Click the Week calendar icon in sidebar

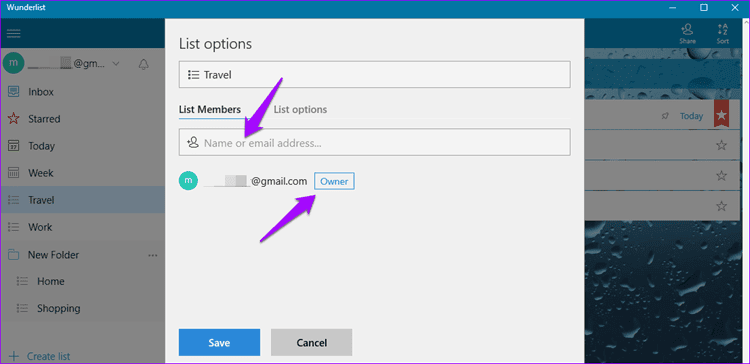(13, 173)
